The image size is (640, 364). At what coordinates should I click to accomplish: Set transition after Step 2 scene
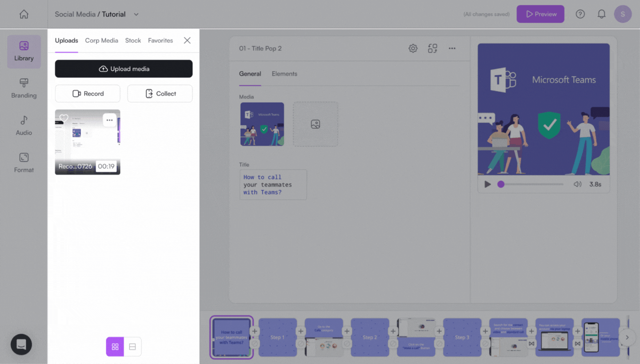[x=393, y=344]
